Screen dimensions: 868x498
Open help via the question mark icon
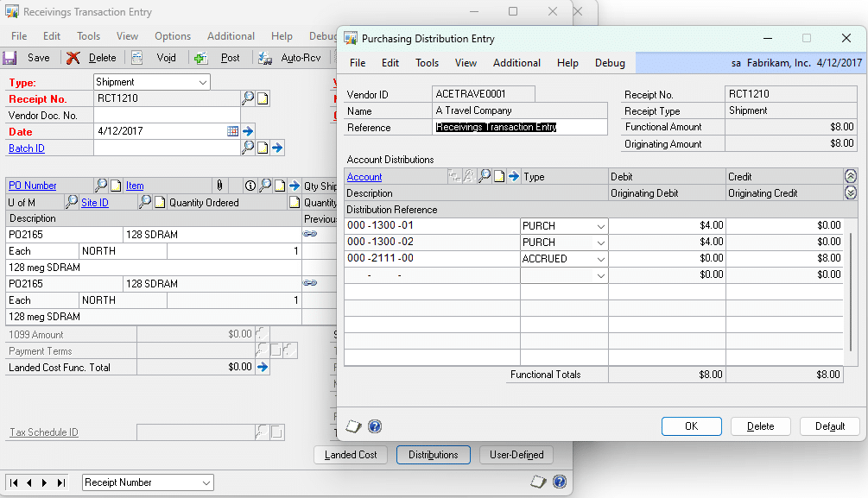[x=374, y=425]
